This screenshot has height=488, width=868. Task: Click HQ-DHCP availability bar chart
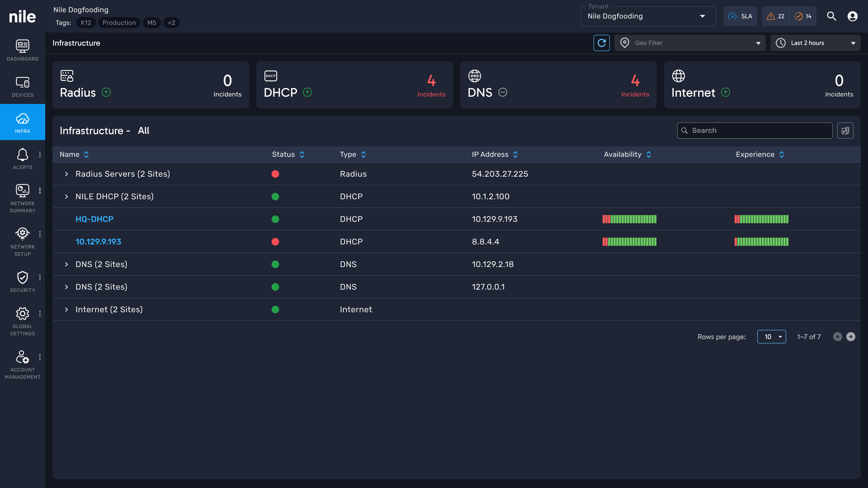[x=629, y=219]
